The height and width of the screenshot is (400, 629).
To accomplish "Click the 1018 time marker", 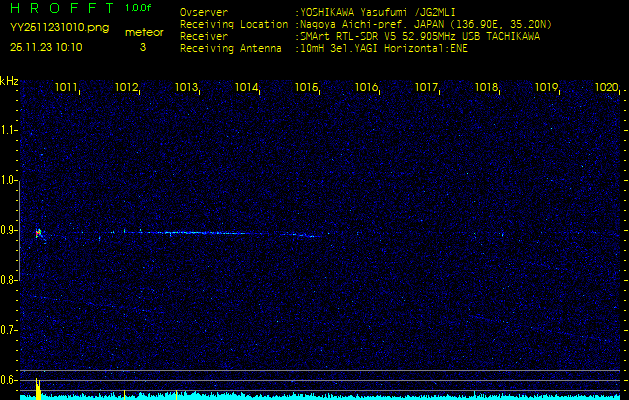I will click(x=486, y=88).
